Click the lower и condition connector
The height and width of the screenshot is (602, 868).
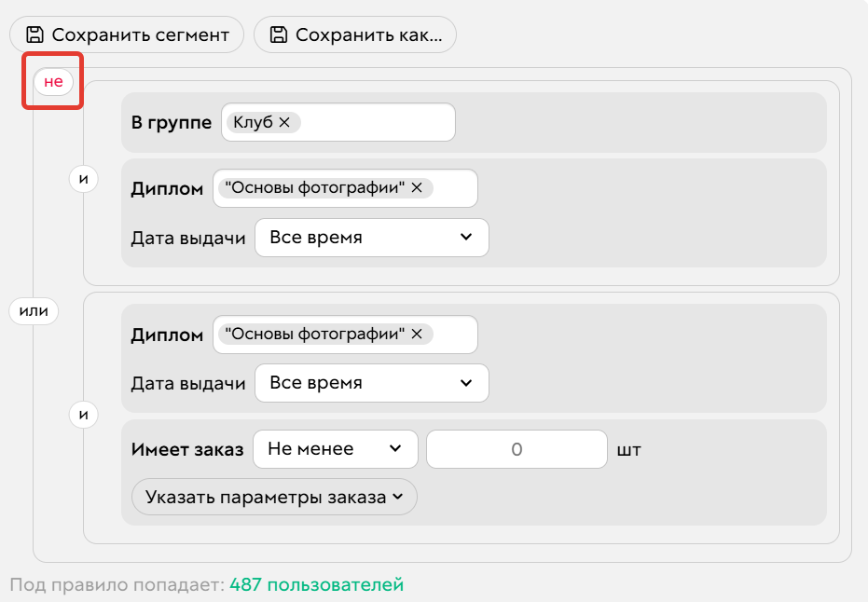(84, 414)
